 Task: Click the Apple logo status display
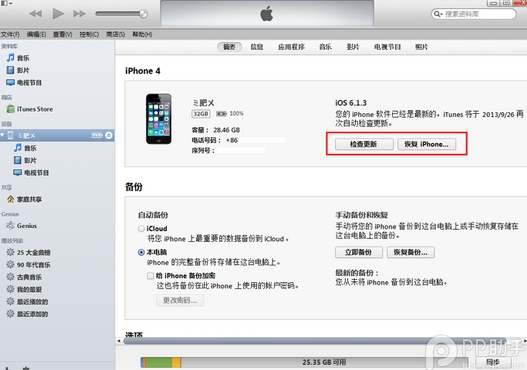coord(267,14)
